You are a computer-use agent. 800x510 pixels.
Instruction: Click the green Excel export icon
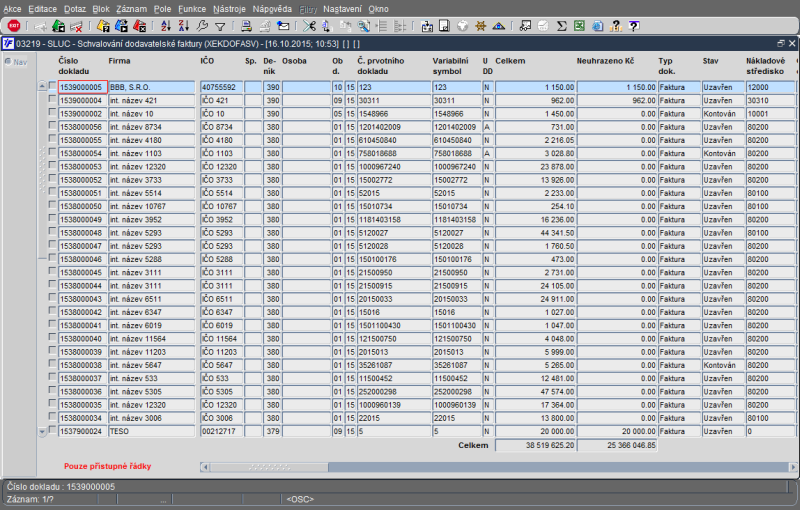coord(579,26)
